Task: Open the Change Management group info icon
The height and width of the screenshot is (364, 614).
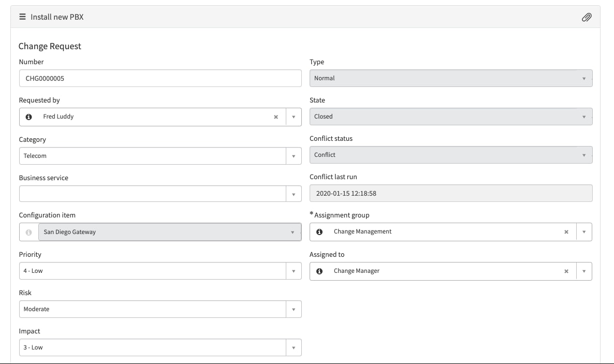Action: pos(319,231)
